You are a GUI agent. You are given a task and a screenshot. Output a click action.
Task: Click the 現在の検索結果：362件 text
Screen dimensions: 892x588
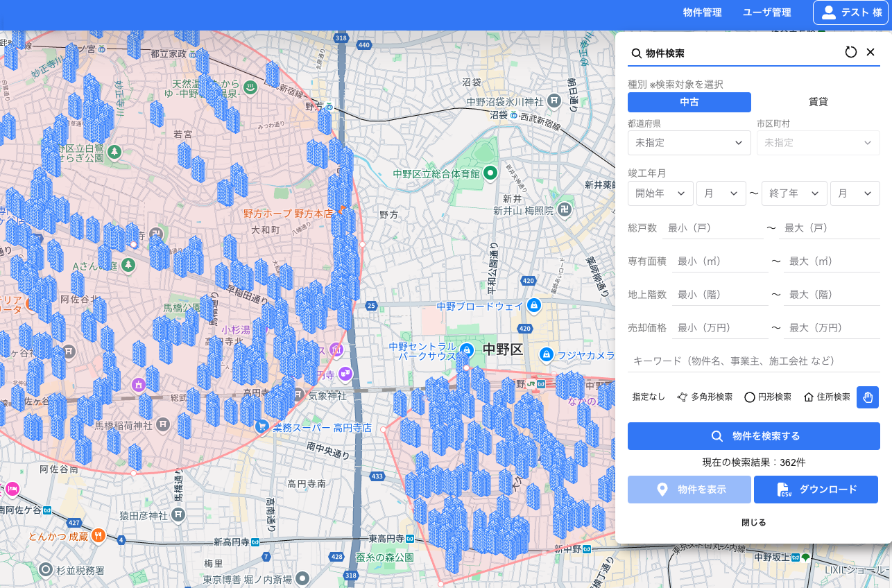pos(754,462)
